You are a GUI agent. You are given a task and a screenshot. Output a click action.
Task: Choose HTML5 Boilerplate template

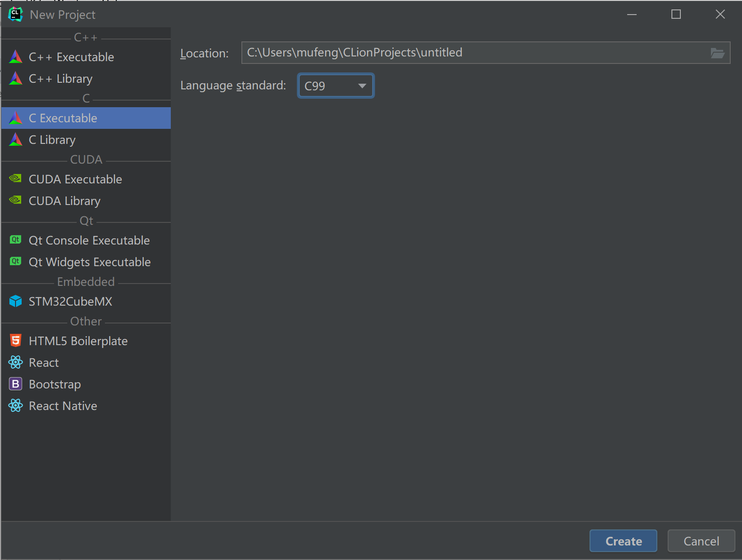(x=86, y=341)
